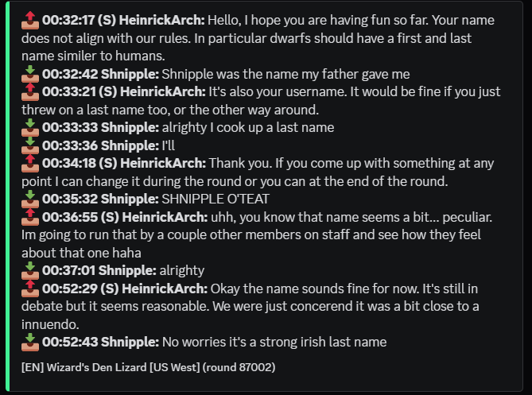
Task: Click the green inbox icon at 00:52:43
Action: pyautogui.click(x=30, y=342)
